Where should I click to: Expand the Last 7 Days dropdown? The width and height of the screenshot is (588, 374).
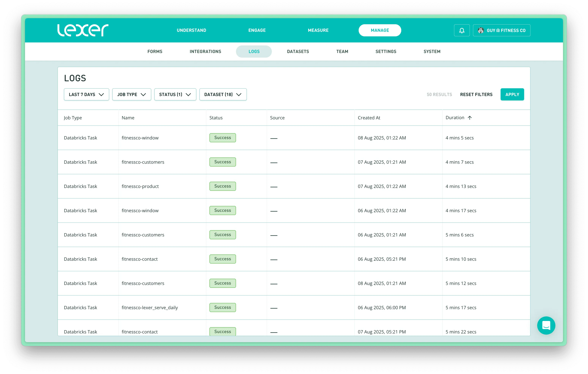coord(86,95)
